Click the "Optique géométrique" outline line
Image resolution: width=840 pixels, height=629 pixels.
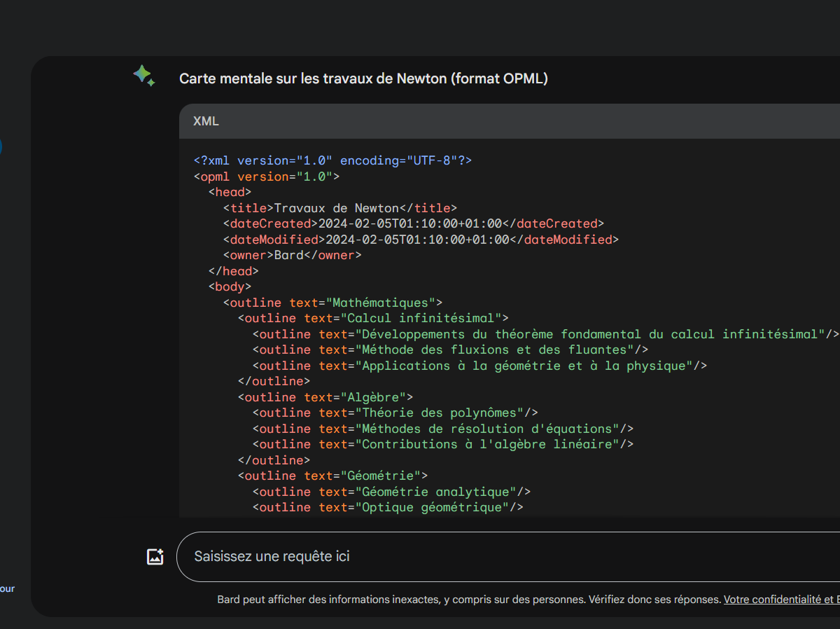tap(388, 507)
